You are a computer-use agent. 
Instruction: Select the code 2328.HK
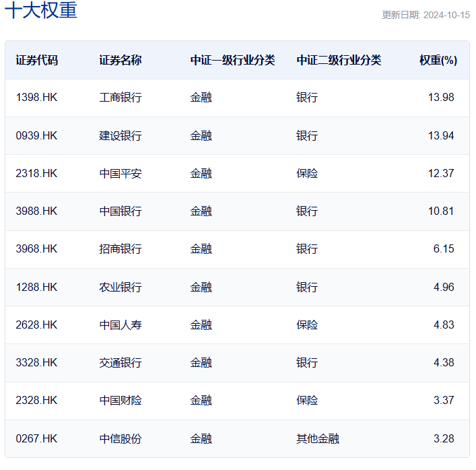[36, 400]
